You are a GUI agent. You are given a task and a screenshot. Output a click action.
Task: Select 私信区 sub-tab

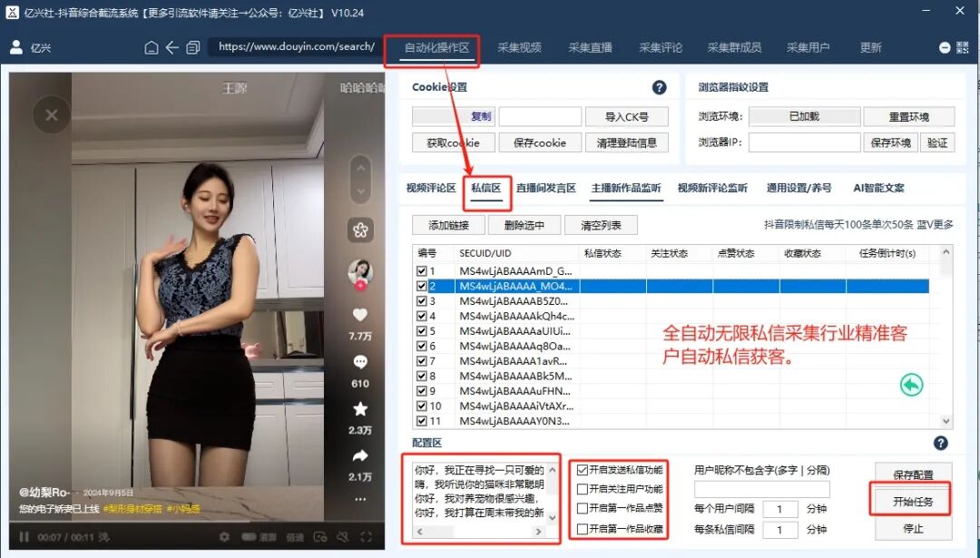486,188
